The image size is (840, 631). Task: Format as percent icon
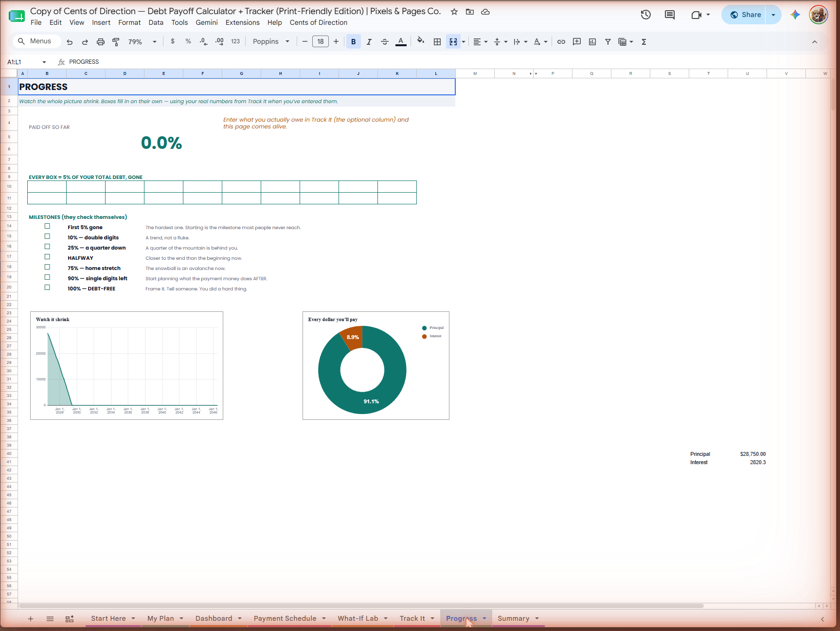188,41
